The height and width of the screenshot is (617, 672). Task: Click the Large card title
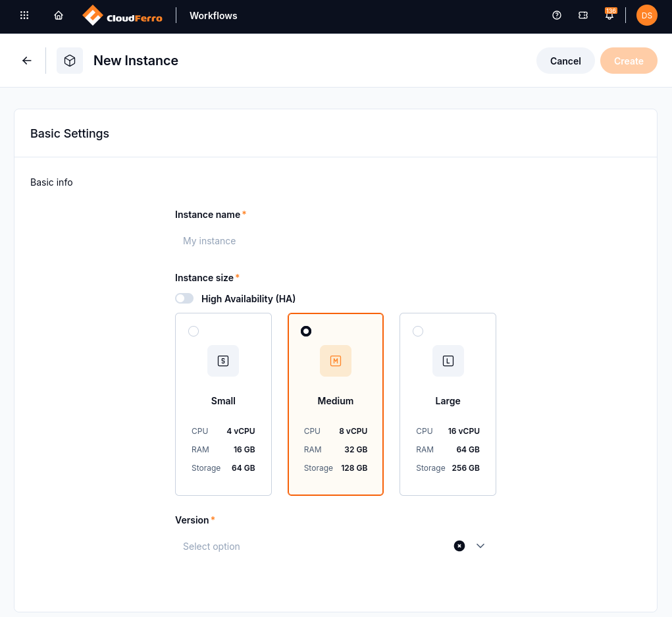pos(448,401)
